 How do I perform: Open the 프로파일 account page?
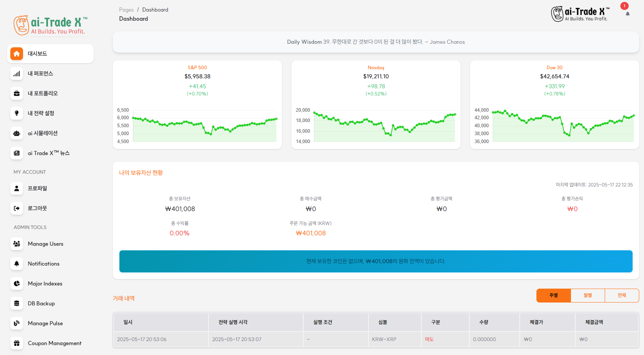(x=37, y=188)
